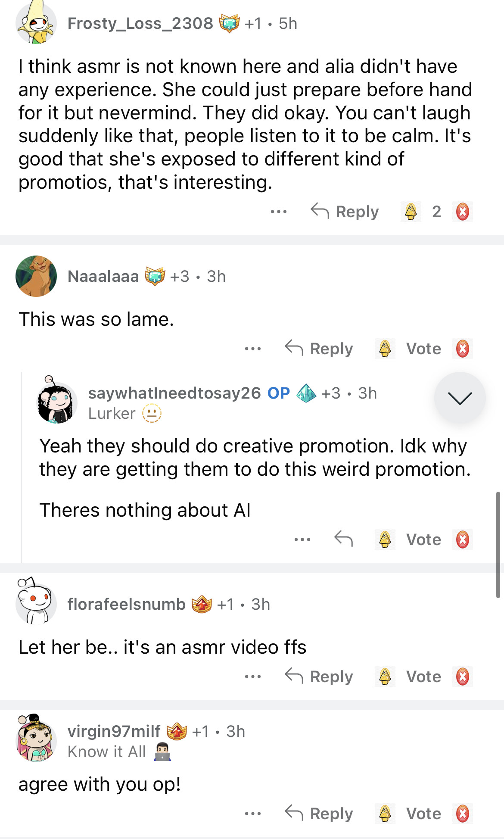This screenshot has width=504, height=839.
Task: Collapse thread with round chevron-down button
Action: click(x=460, y=398)
